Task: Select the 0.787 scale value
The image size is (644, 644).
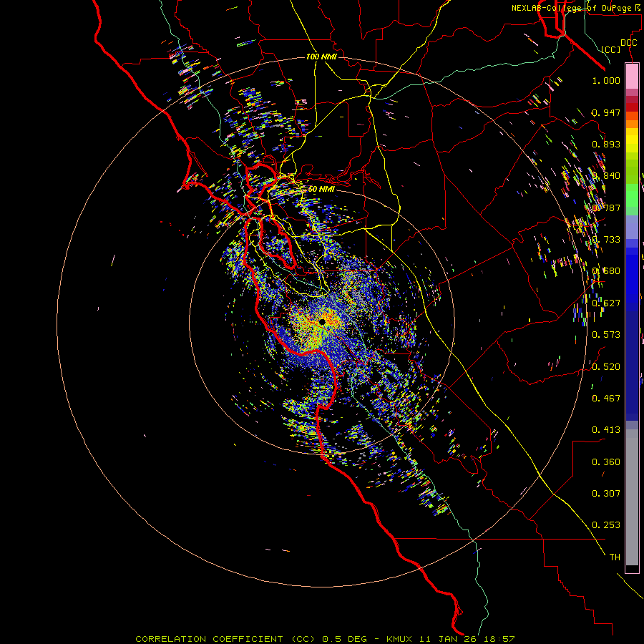Action: [606, 208]
